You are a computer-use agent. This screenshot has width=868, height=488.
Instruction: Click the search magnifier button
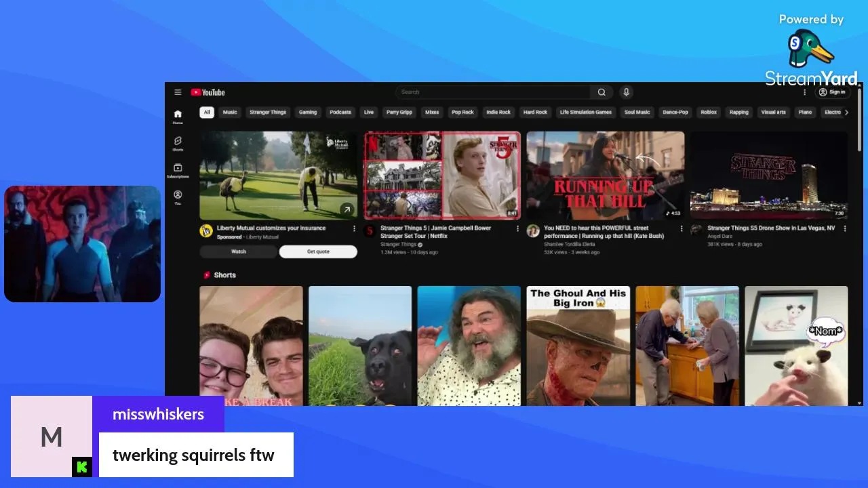601,92
